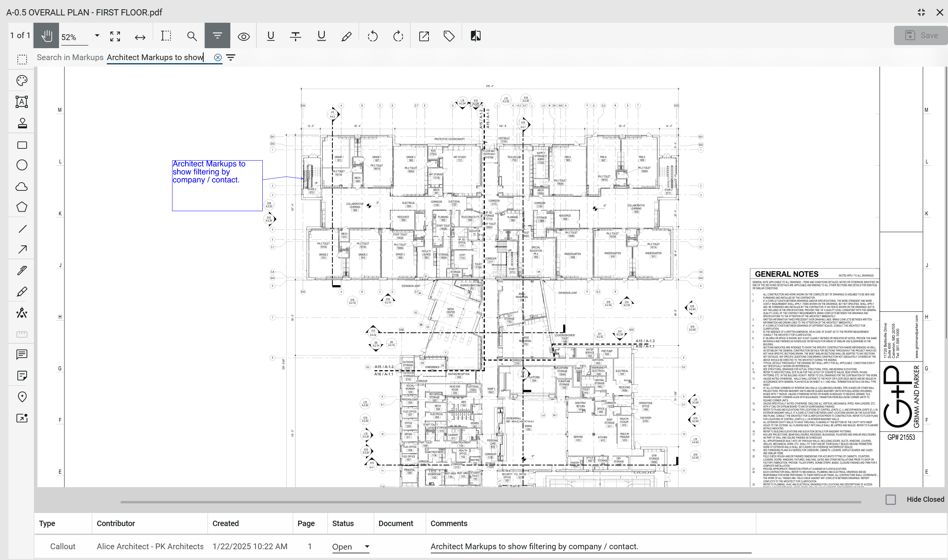Check the Hide Closed checkbox
Screen dimensions: 948x560
point(891,499)
